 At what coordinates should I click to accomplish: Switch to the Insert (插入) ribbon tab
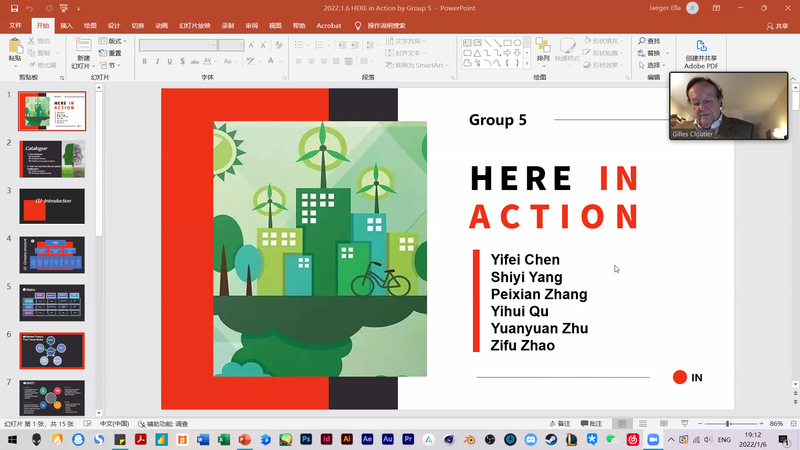click(66, 25)
